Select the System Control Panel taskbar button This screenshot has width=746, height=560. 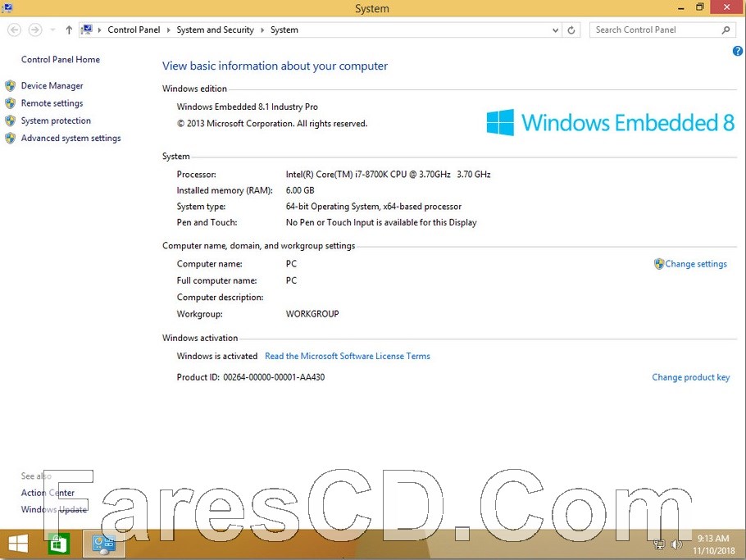coord(104,544)
